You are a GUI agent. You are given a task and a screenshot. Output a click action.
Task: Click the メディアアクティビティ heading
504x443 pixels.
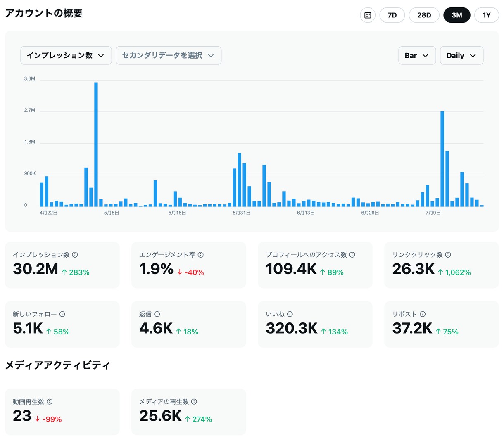pyautogui.click(x=57, y=365)
